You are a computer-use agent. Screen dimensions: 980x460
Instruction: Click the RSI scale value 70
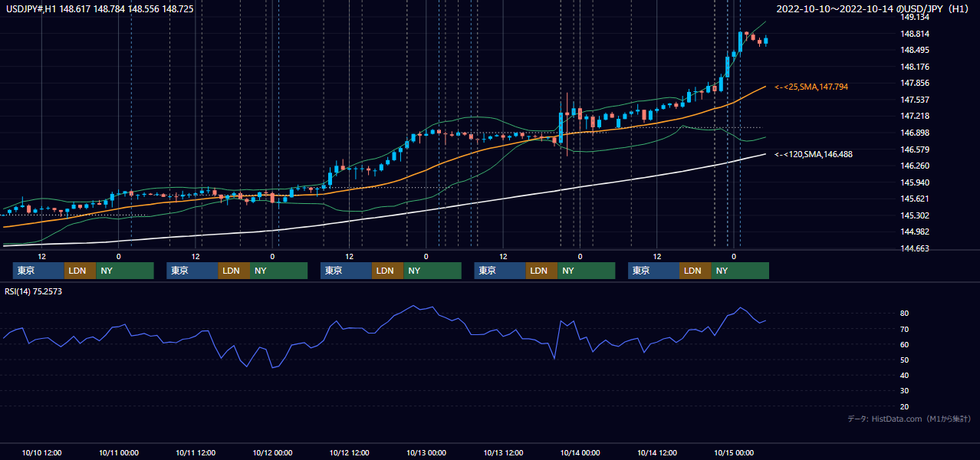pos(905,329)
